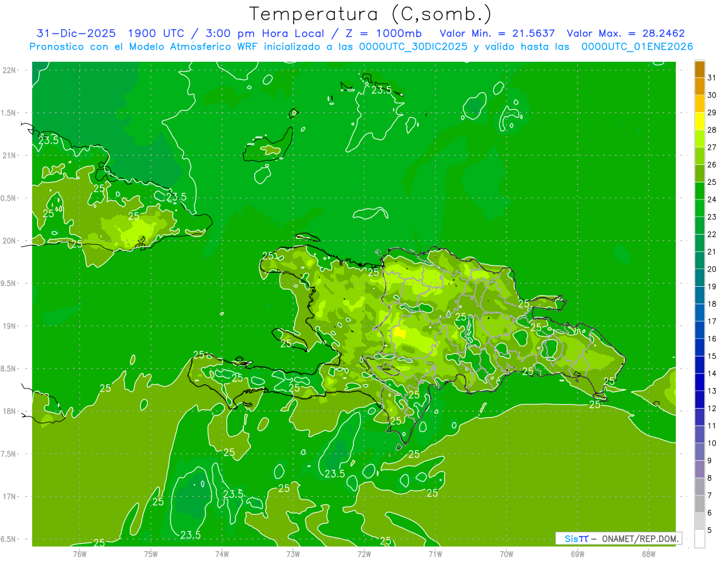Click the '18' colorbar label
Viewport: 728px width, 562px height.
coord(712,304)
